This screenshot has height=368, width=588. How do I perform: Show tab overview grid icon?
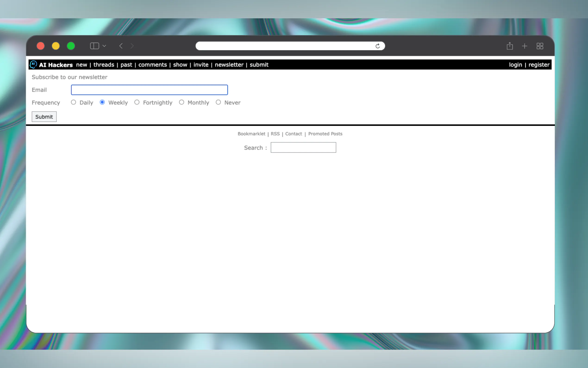pos(540,46)
